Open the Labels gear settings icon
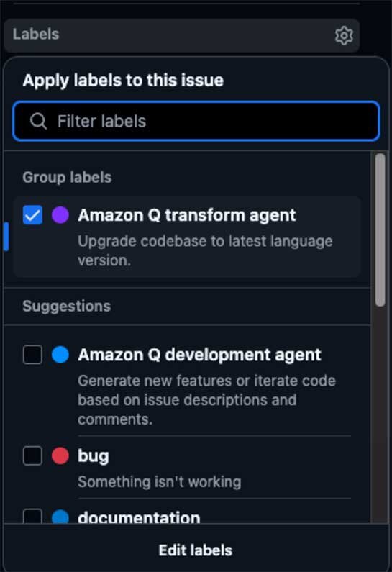 pyautogui.click(x=344, y=35)
